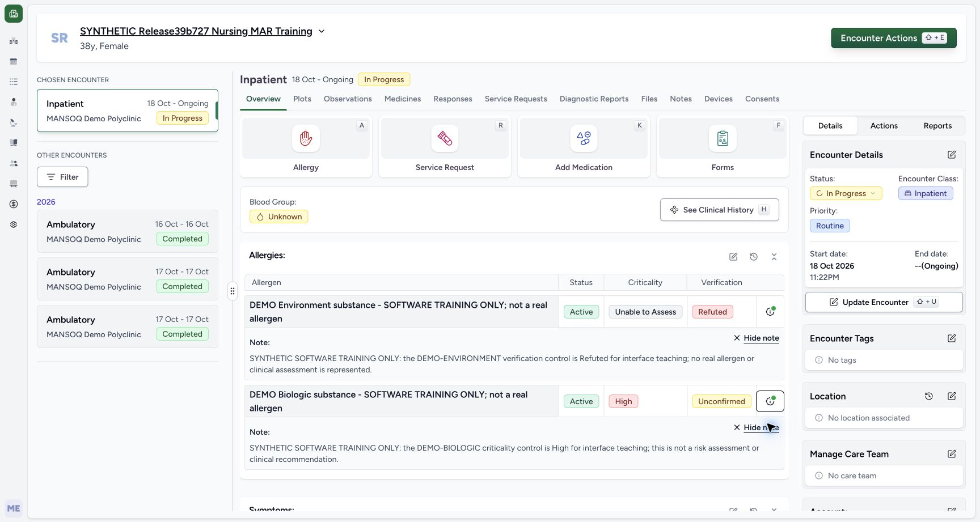
Task: Open the bed sidebar icon
Action: point(14,184)
